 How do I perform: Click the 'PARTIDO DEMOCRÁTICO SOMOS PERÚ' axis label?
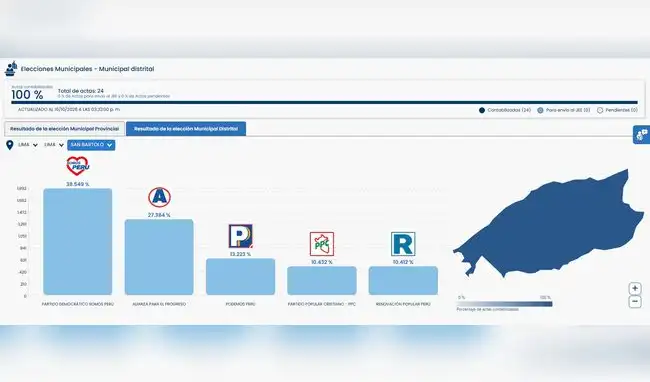click(x=78, y=304)
